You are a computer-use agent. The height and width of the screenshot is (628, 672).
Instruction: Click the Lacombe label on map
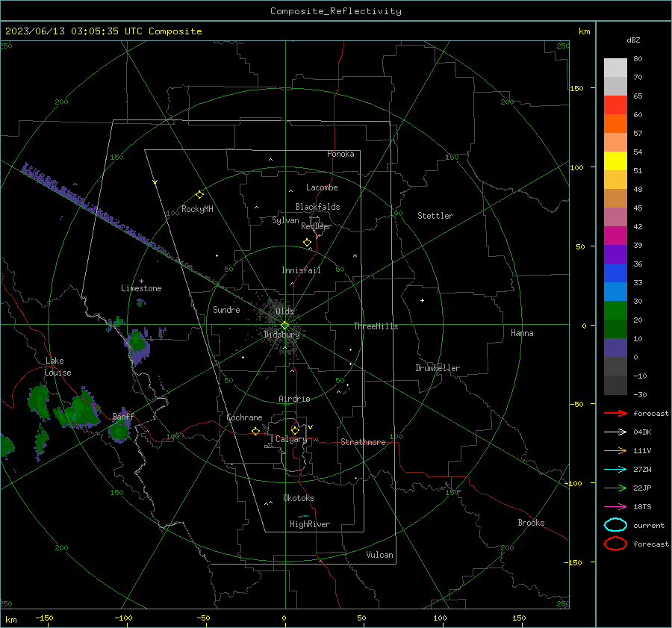322,187
